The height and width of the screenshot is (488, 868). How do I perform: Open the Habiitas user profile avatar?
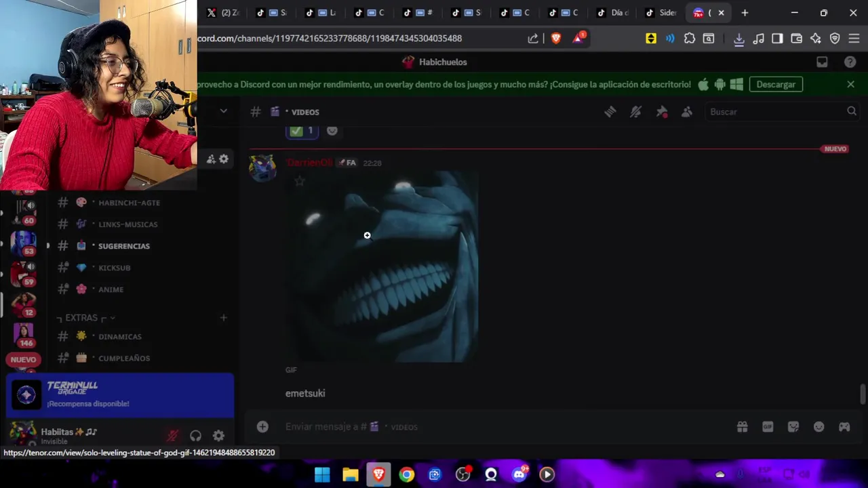pos(23,434)
